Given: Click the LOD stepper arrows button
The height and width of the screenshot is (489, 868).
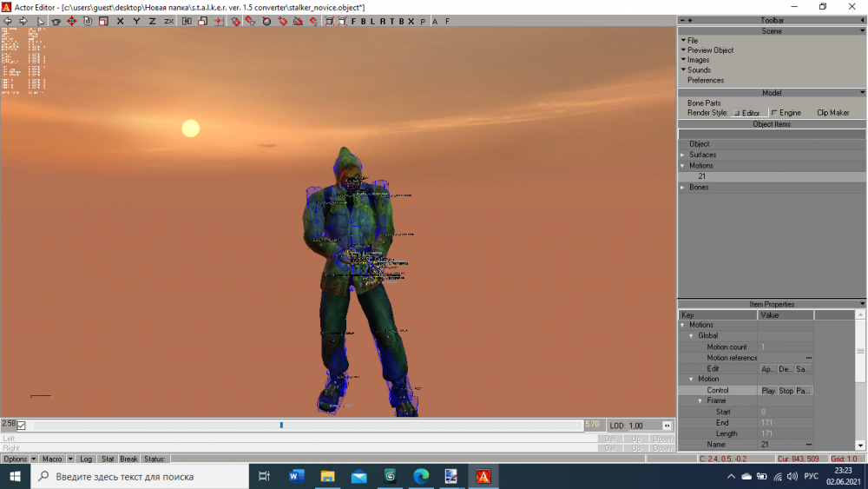Looking at the screenshot, I should [667, 426].
